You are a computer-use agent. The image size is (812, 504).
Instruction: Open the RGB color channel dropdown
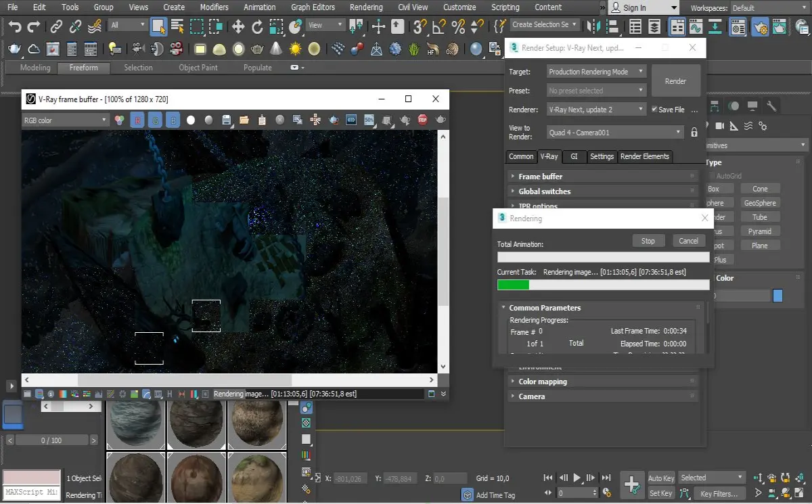[x=65, y=120]
